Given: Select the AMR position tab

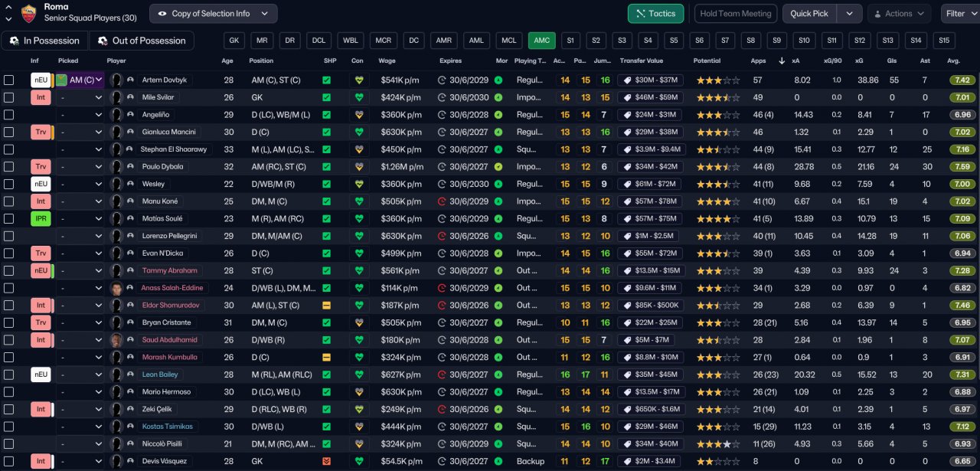Looking at the screenshot, I should click(443, 41).
